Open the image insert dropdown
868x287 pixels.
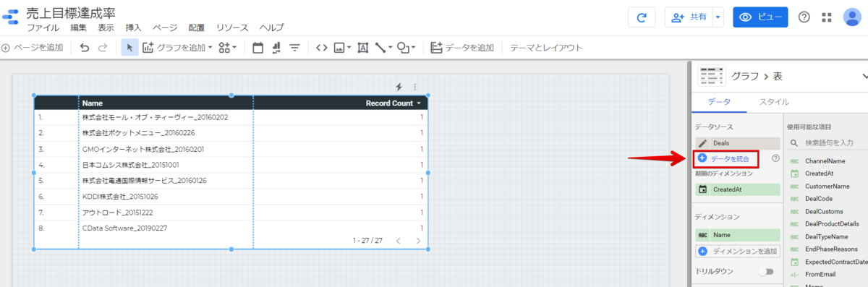pos(342,48)
